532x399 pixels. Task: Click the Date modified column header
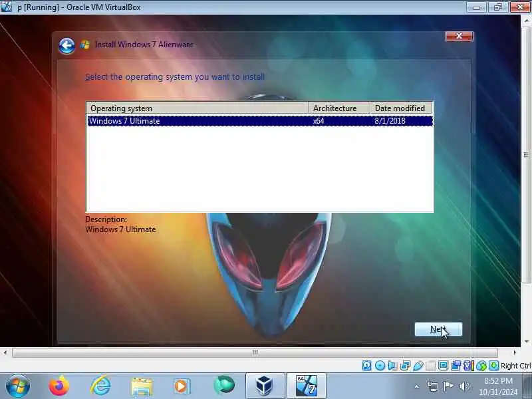[x=401, y=108]
